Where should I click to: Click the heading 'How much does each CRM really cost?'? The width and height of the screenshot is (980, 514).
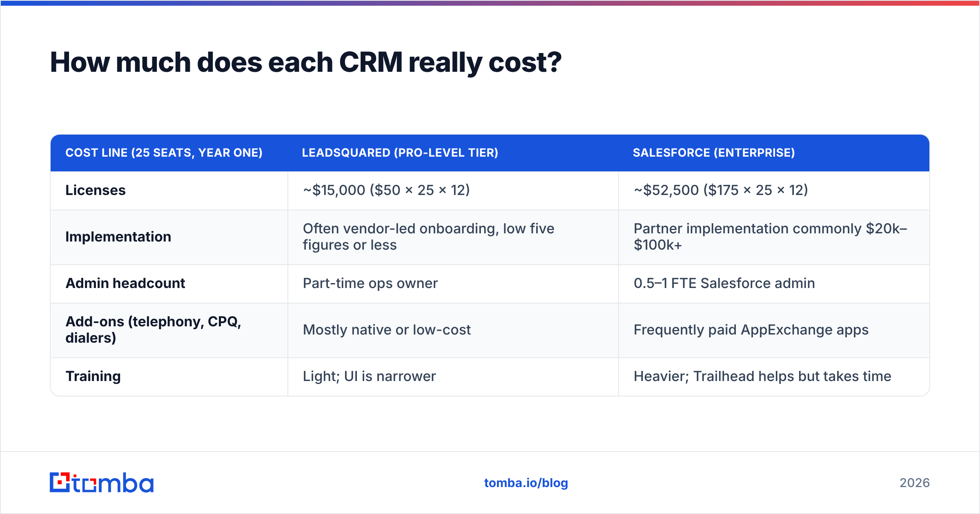click(x=306, y=63)
